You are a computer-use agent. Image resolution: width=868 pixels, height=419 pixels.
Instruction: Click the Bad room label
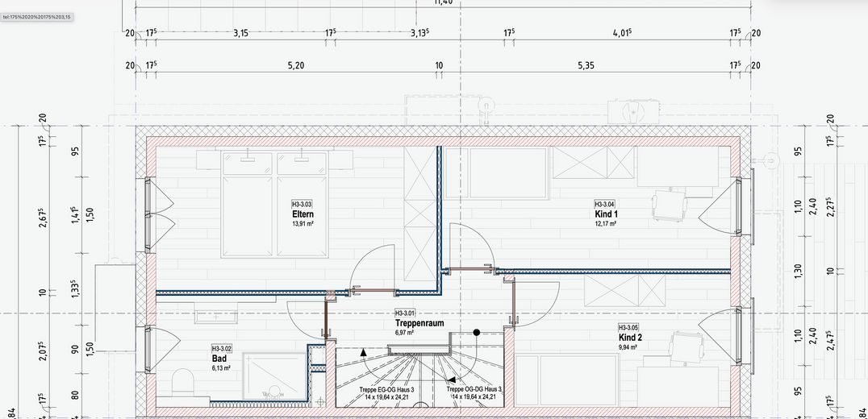point(219,359)
